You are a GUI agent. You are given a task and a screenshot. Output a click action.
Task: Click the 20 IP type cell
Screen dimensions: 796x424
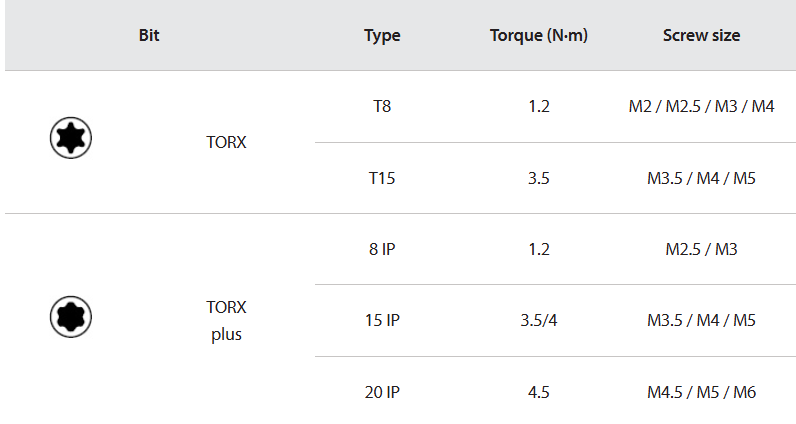point(382,392)
